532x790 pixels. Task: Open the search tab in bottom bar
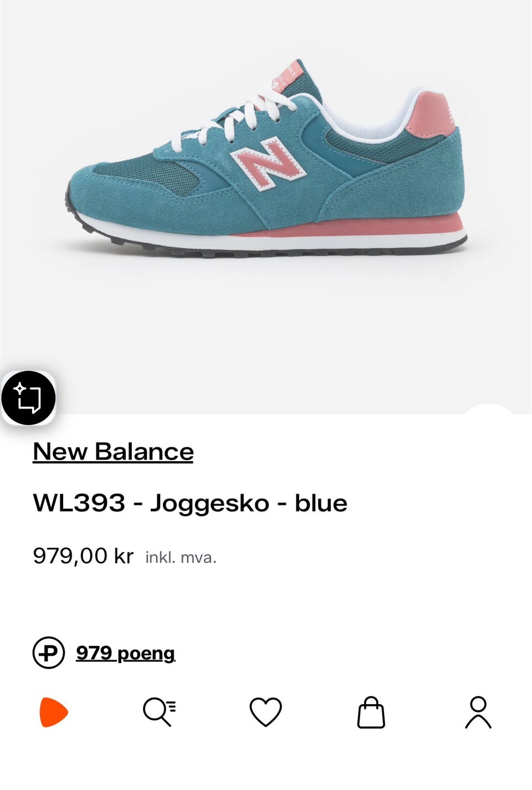click(160, 712)
